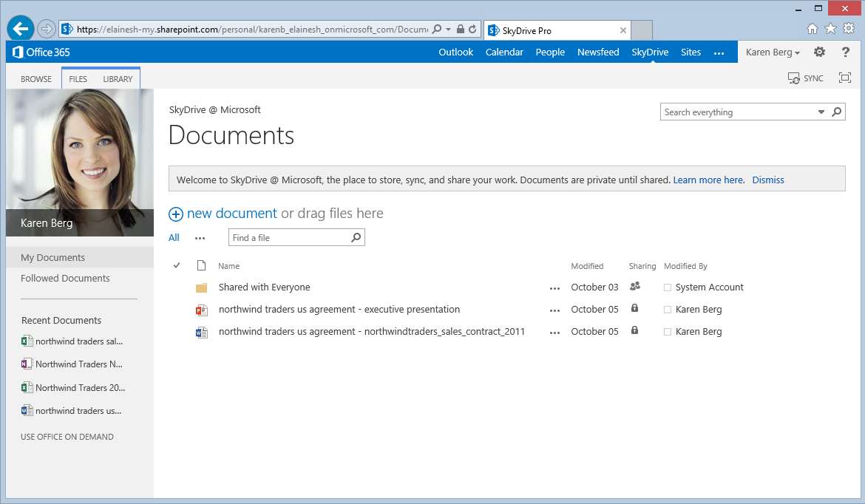
Task: Open Calendar from the top navigation
Action: click(504, 52)
